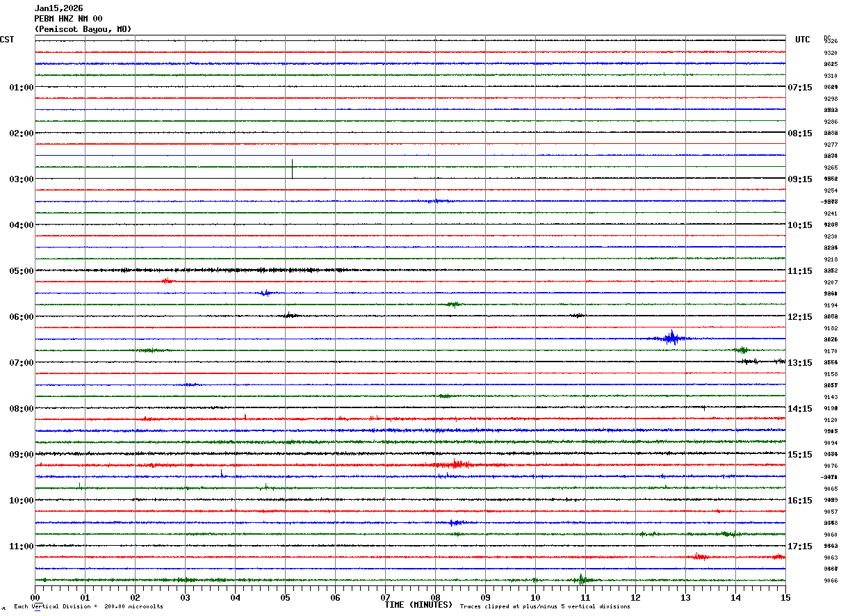Click DC offset value "9143"
This screenshot has width=841, height=616.
click(831, 397)
